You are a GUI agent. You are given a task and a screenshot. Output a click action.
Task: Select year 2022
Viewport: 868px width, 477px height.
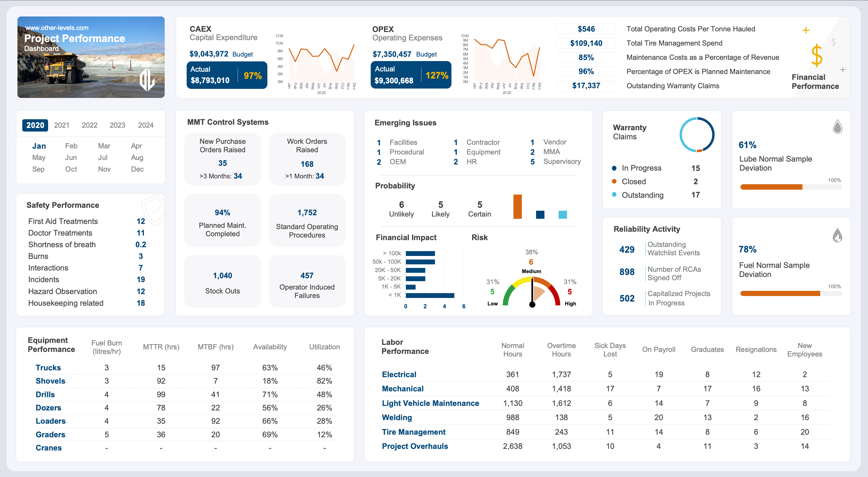click(x=90, y=125)
